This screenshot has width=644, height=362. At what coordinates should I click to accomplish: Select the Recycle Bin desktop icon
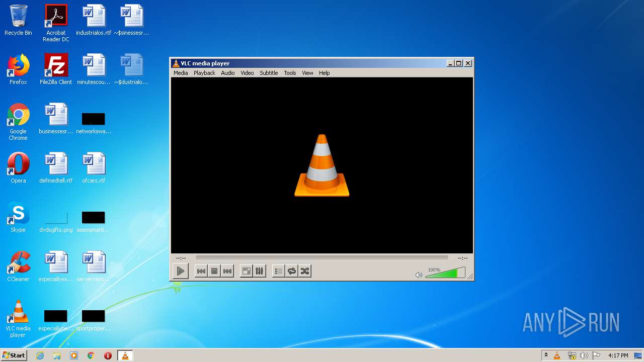pyautogui.click(x=18, y=20)
